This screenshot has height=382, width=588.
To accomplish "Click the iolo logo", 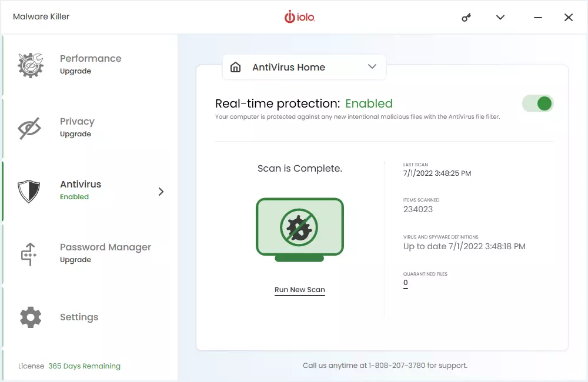I will 300,17.
